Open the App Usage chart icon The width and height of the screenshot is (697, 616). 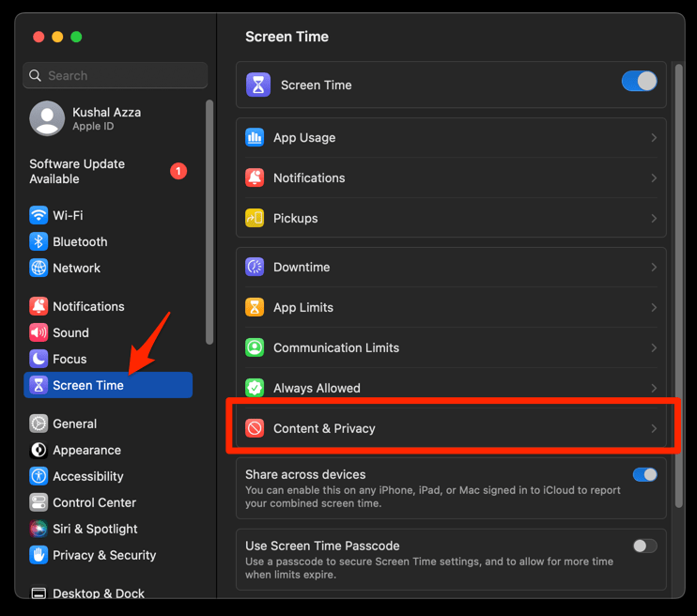(x=255, y=137)
